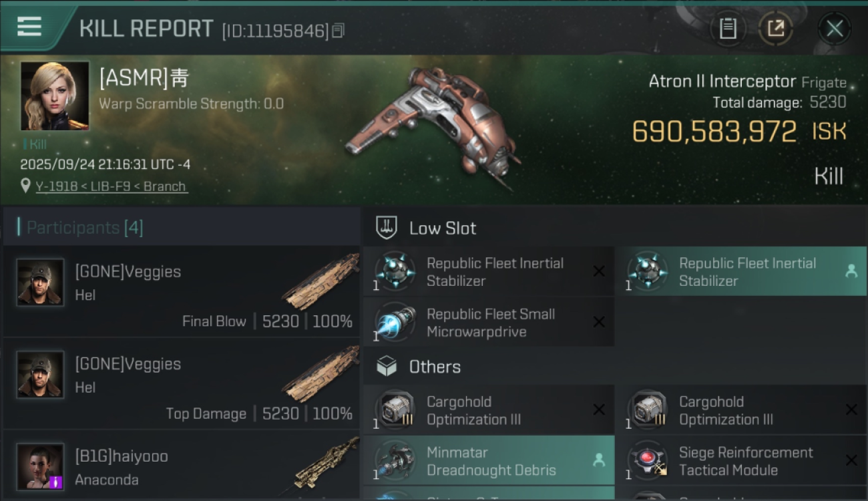Viewport: 868px width, 501px height.
Task: Select the Others section header
Action: point(435,367)
